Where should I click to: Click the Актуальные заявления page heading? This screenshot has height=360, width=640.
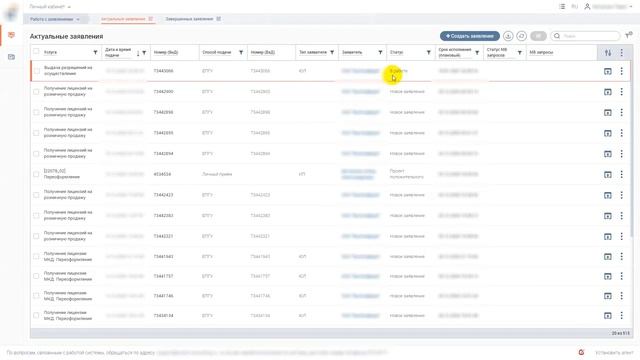click(66, 36)
